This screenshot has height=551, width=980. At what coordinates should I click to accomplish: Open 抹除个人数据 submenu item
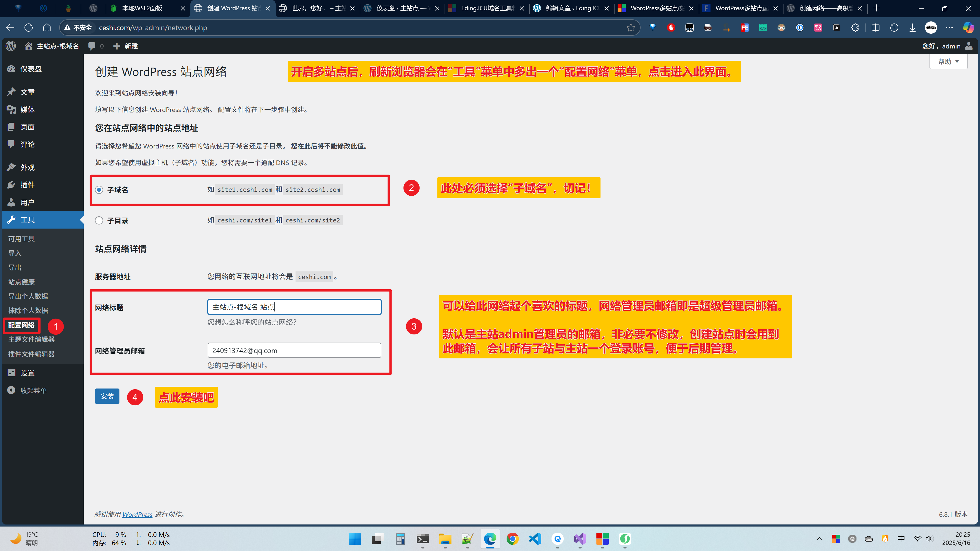coord(28,310)
